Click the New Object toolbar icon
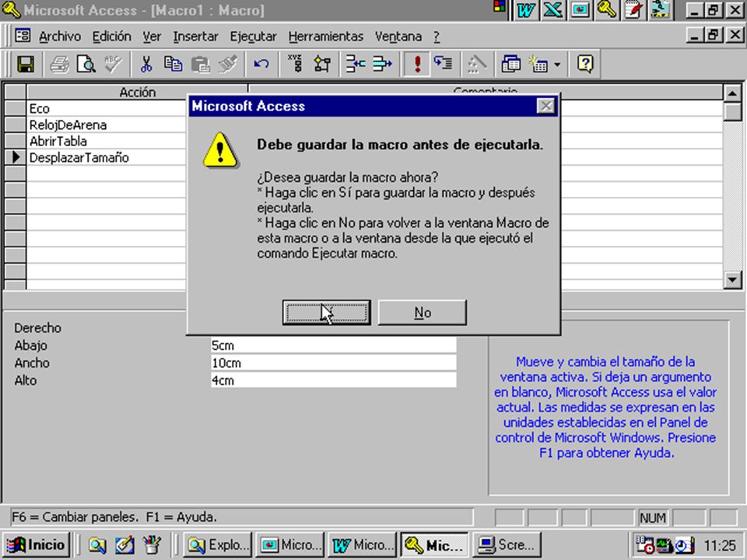 pos(538,64)
